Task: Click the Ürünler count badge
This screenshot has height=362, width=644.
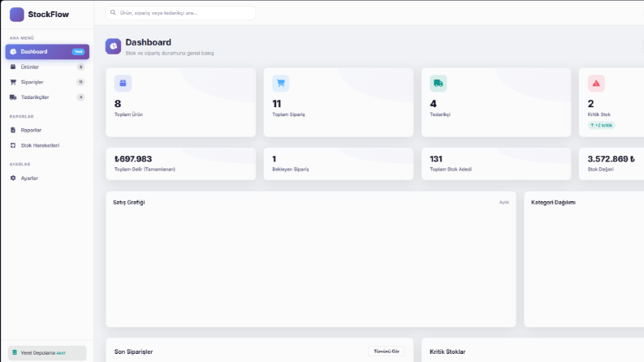Action: tap(80, 67)
